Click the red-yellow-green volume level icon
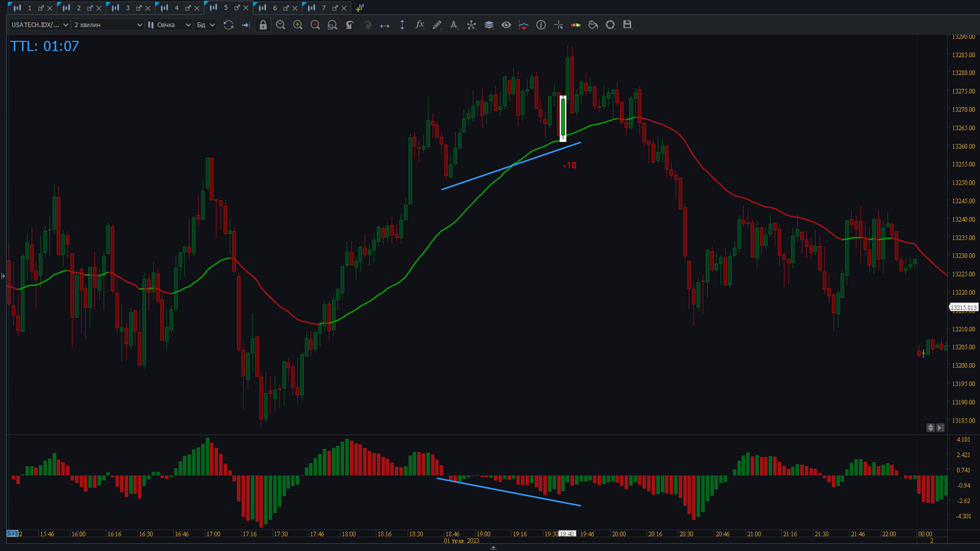The image size is (980, 551). point(576,25)
